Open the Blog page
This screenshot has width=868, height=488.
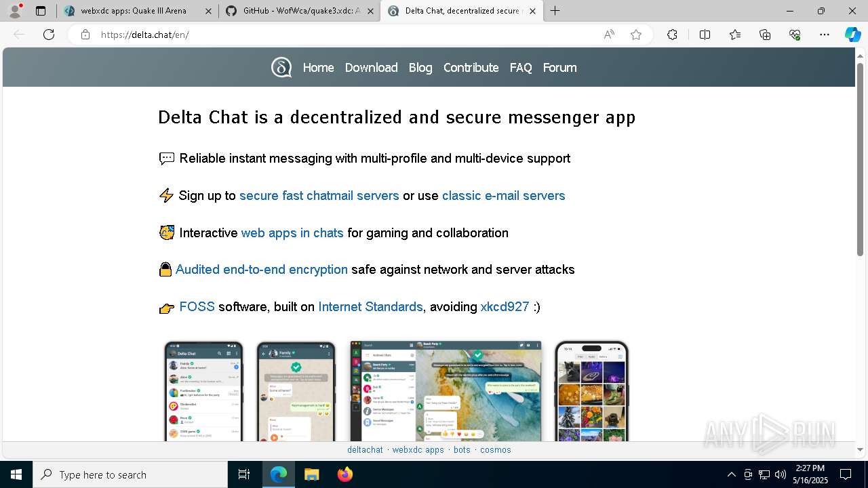tap(420, 68)
